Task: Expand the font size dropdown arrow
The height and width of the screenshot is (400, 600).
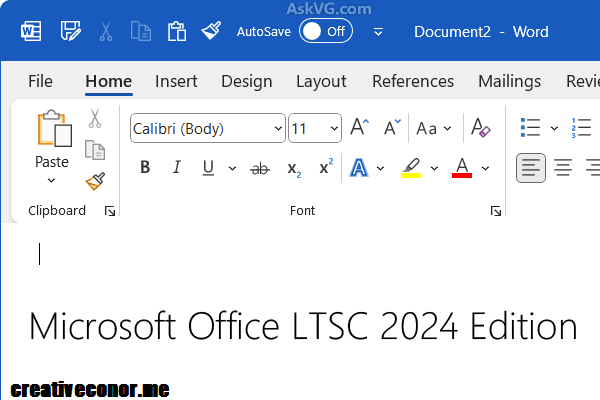Action: click(x=334, y=129)
